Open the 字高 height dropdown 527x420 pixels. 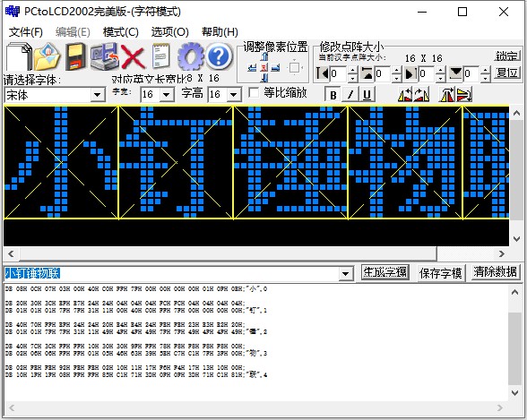pos(234,94)
